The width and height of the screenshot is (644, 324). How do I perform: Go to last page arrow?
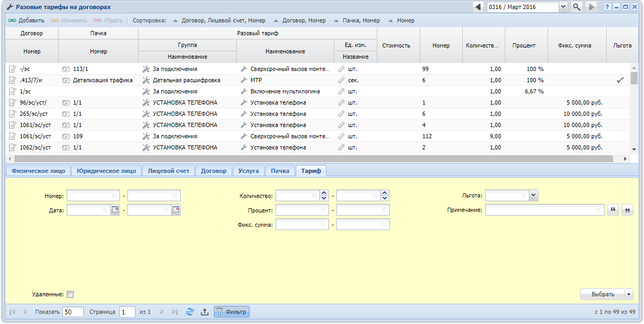(x=174, y=312)
